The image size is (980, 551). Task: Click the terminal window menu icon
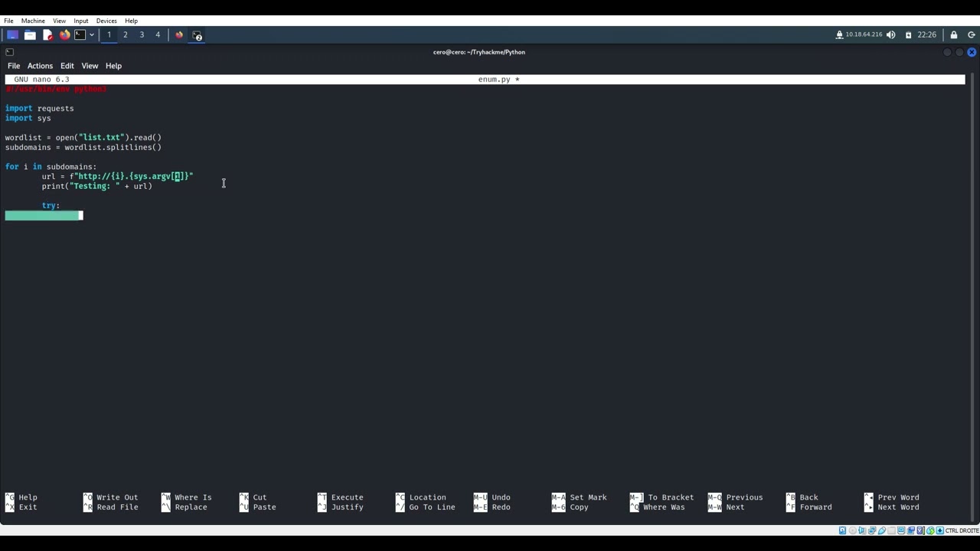coord(9,52)
